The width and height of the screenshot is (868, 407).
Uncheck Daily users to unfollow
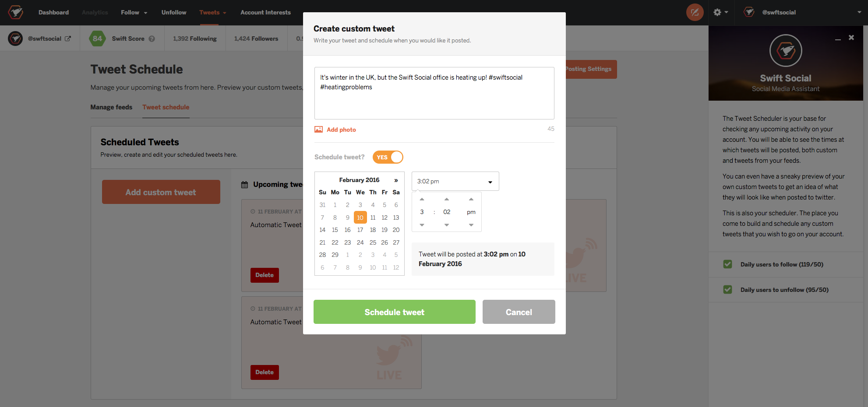click(x=727, y=289)
